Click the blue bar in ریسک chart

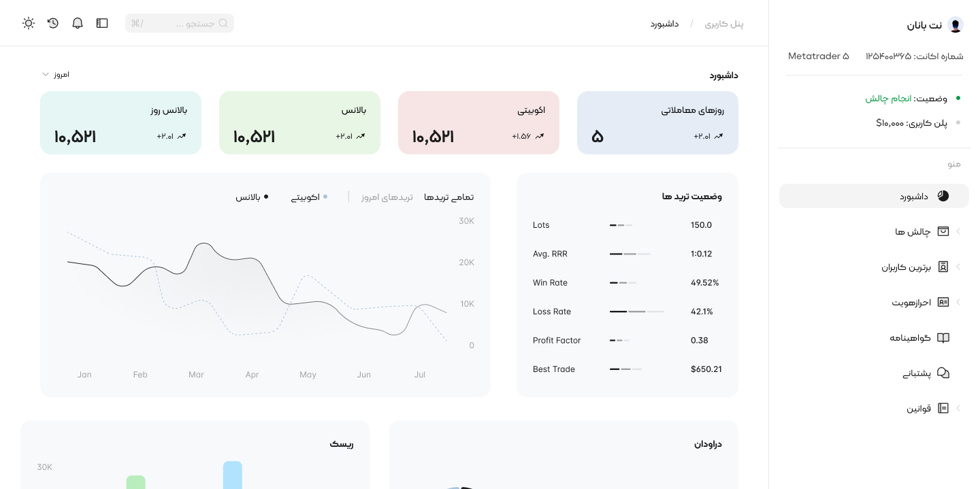233,475
